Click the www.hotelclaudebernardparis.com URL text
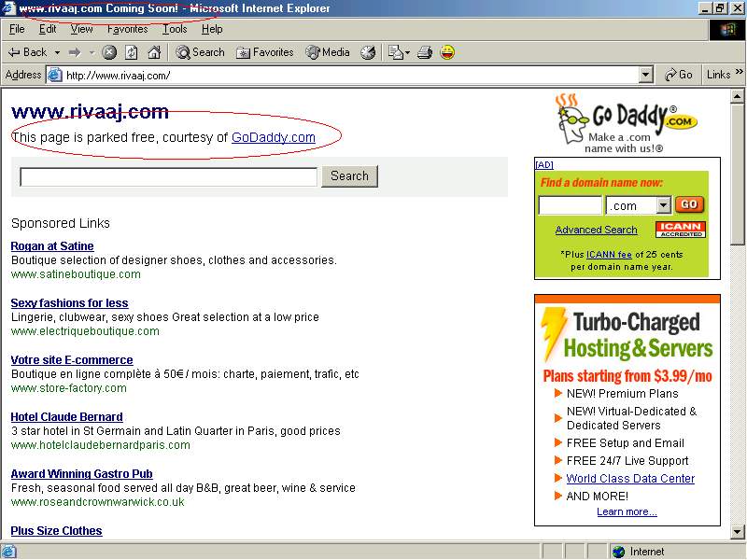Viewport: 747px width, 560px height. (101, 446)
